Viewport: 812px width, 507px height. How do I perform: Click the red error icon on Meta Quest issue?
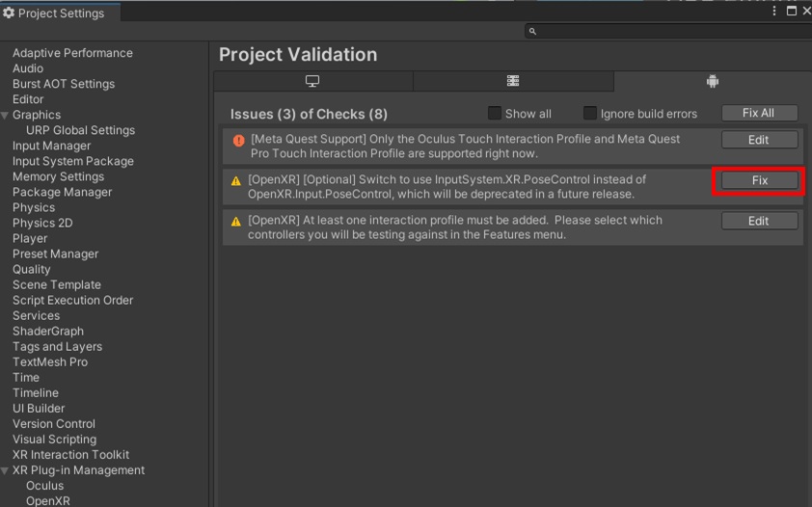coord(239,141)
